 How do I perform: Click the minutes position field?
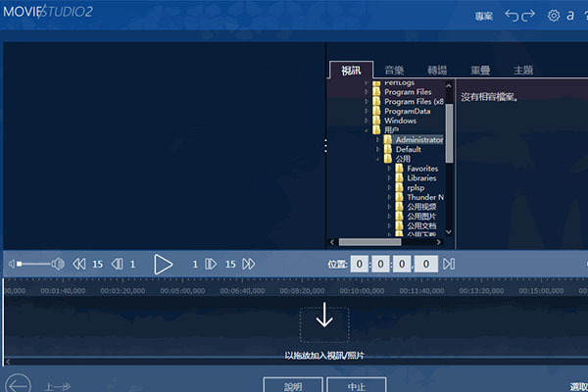point(380,264)
